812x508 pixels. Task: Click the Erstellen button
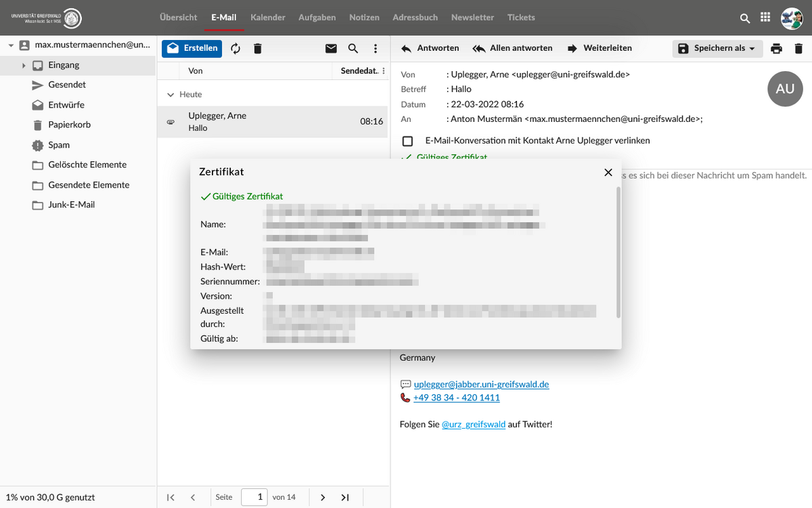pos(192,48)
